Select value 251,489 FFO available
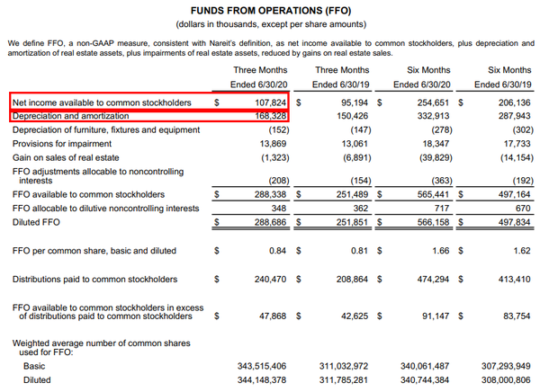Viewport: 540px width, 392px height. 352,194
